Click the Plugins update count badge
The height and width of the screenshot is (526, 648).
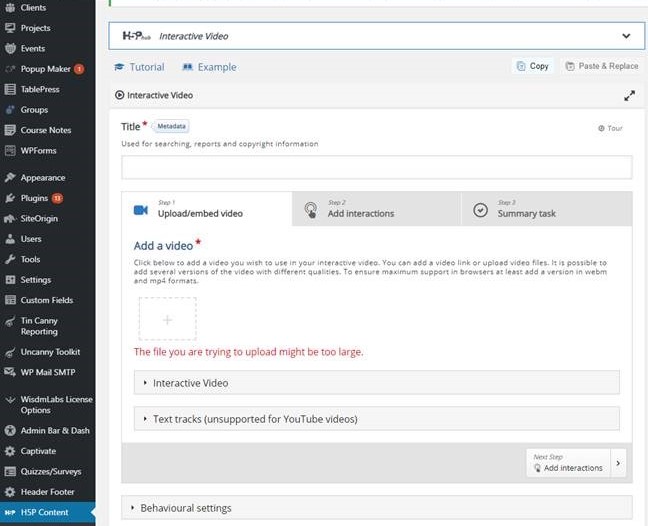57,198
